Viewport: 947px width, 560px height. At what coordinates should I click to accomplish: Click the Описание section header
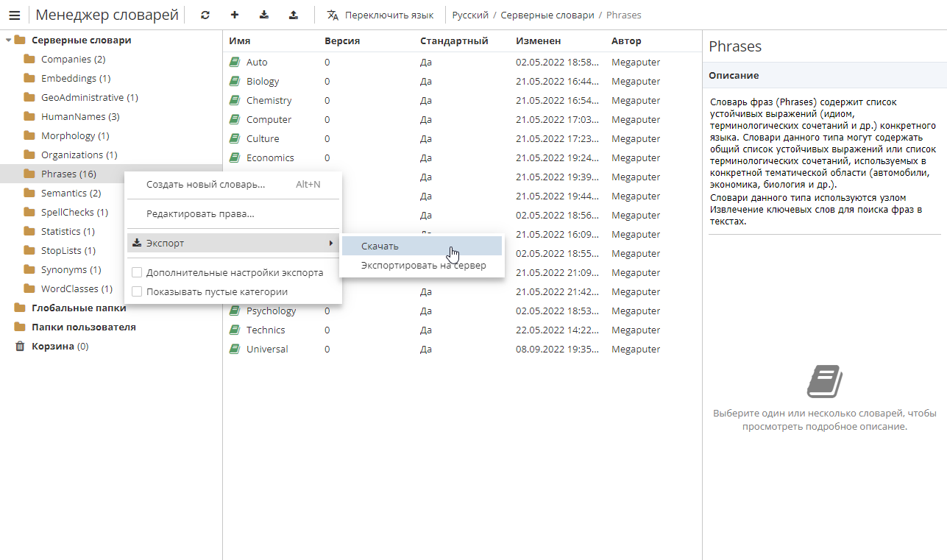(x=825, y=75)
